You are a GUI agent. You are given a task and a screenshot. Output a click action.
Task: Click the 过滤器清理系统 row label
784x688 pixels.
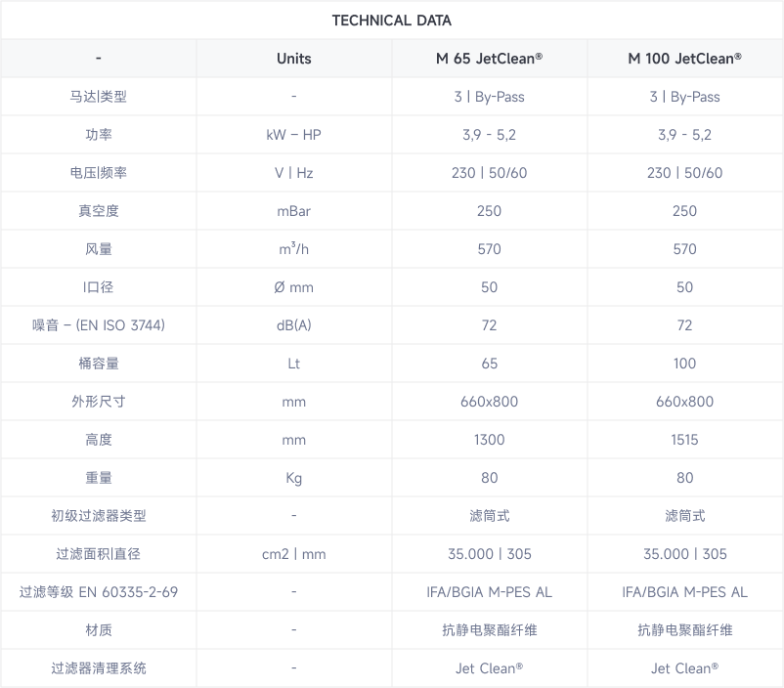tap(99, 668)
